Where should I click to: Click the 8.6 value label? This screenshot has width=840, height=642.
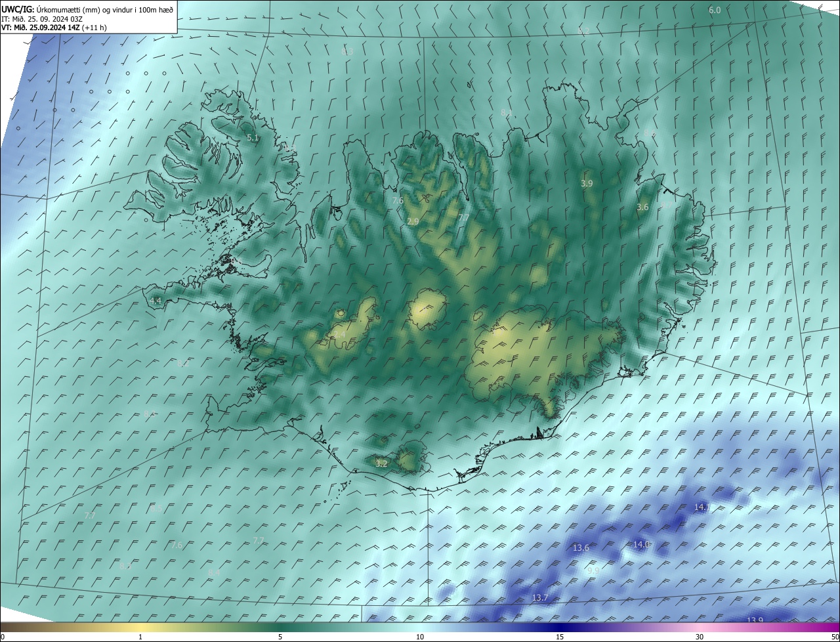tap(649, 133)
